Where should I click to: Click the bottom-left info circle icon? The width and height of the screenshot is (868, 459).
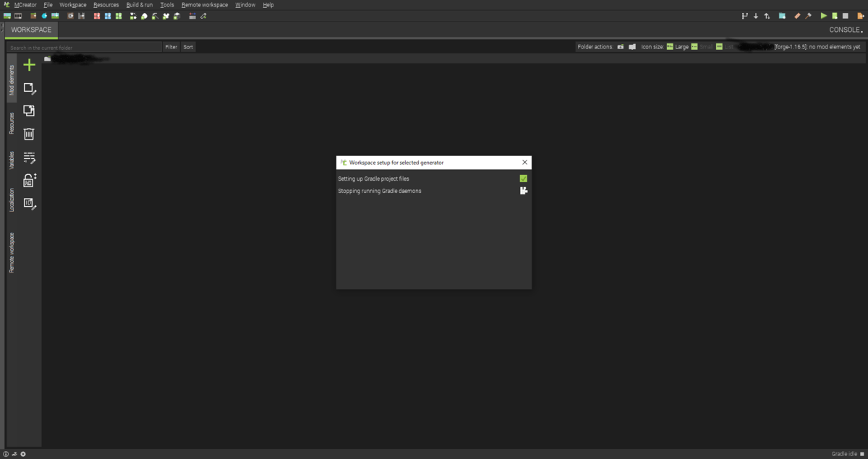click(7, 454)
